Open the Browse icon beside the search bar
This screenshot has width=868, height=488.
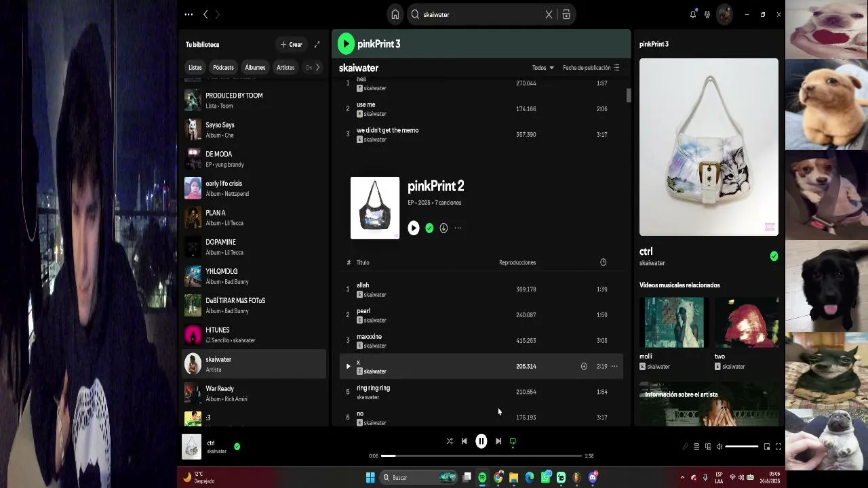pos(566,14)
